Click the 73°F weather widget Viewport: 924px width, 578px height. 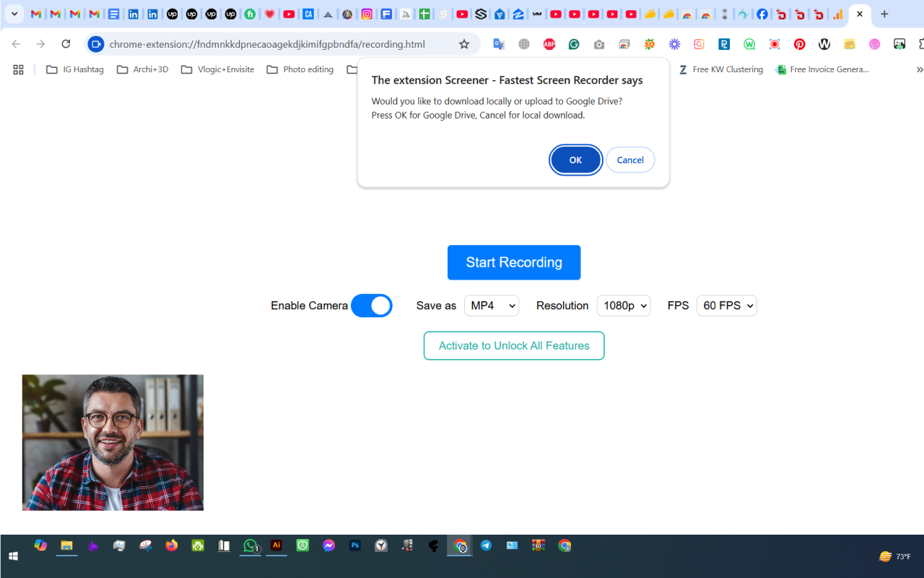894,556
